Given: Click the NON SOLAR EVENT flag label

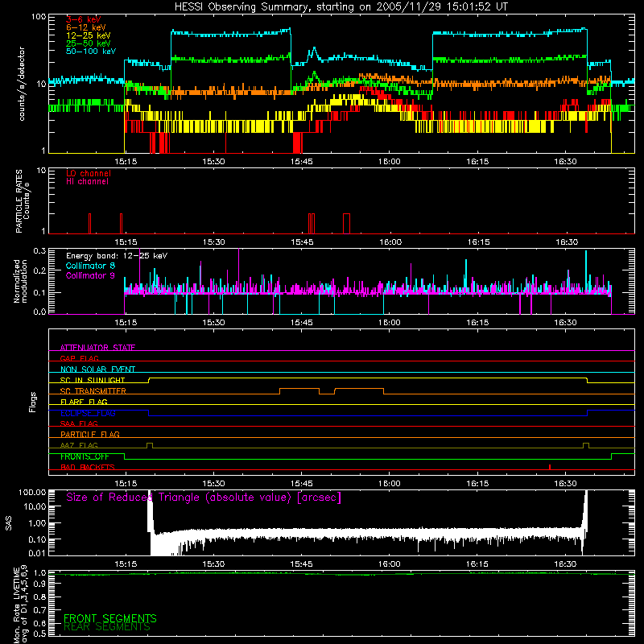Looking at the screenshot, I should tap(97, 369).
